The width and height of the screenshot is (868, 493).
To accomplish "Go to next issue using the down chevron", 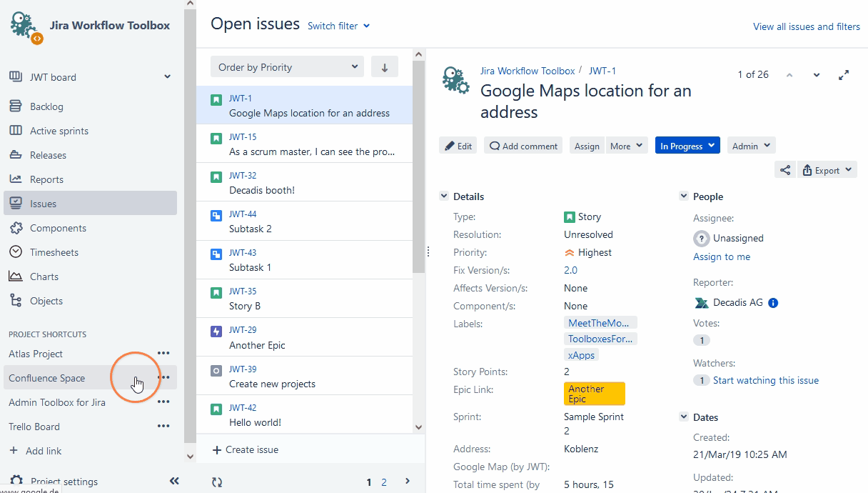I will [817, 75].
